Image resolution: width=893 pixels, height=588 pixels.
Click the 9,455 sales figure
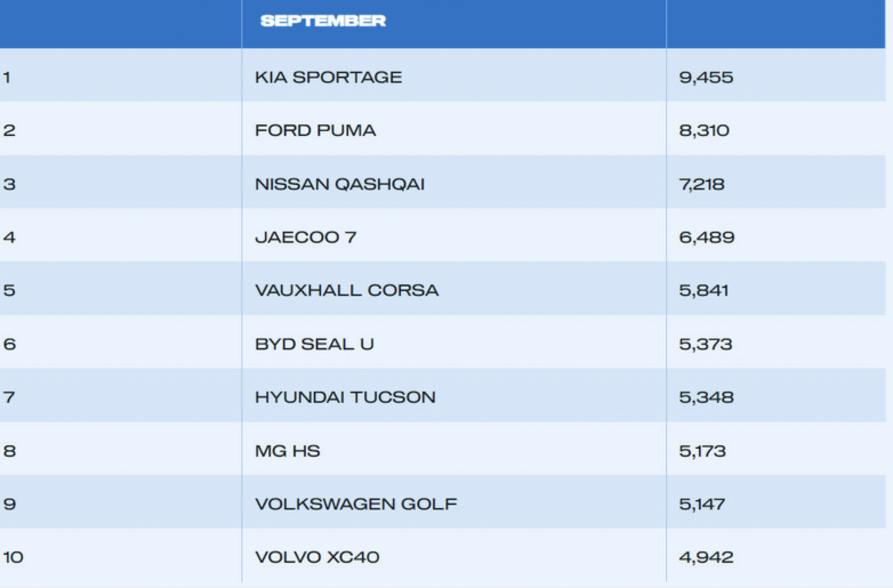tap(706, 77)
